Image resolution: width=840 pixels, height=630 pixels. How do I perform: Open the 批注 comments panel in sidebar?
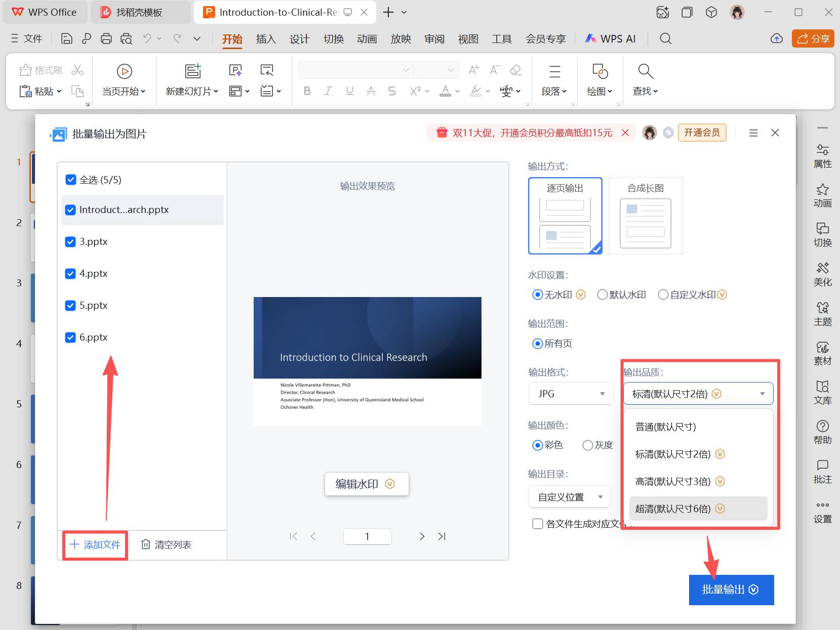coord(822,472)
